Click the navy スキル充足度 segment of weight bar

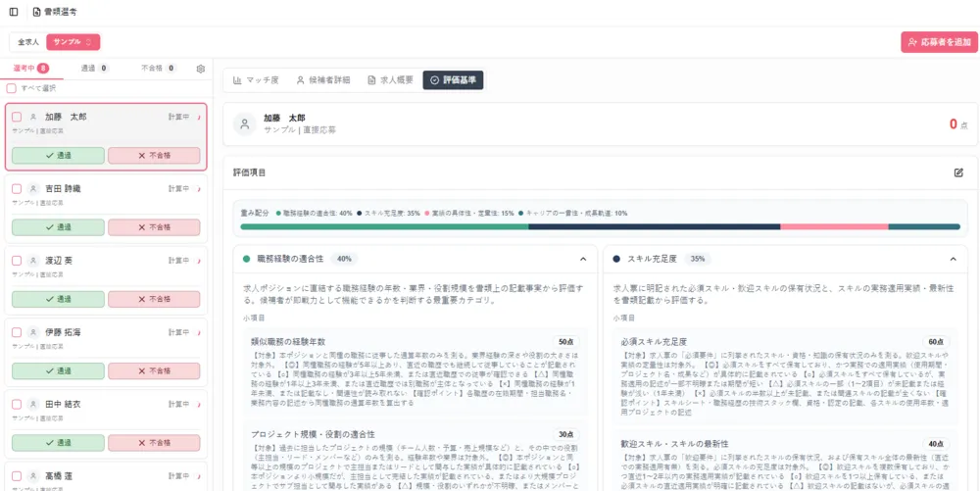click(655, 226)
